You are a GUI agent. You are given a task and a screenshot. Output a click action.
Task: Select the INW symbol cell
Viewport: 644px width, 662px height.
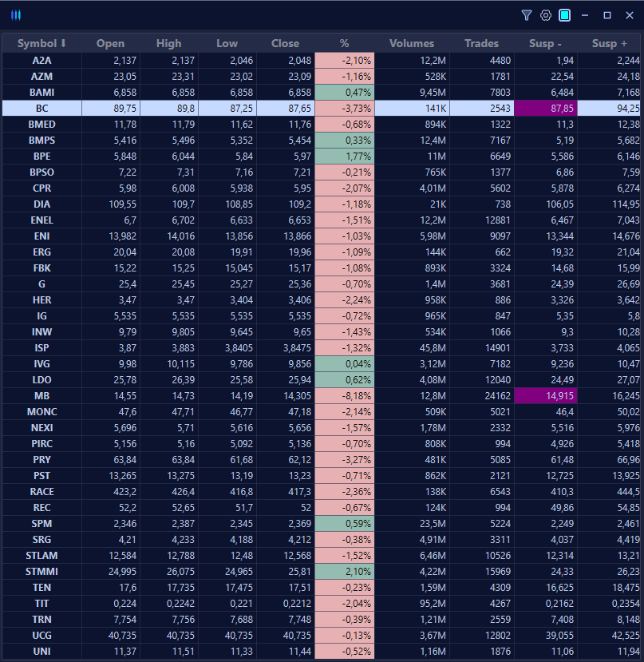41,332
